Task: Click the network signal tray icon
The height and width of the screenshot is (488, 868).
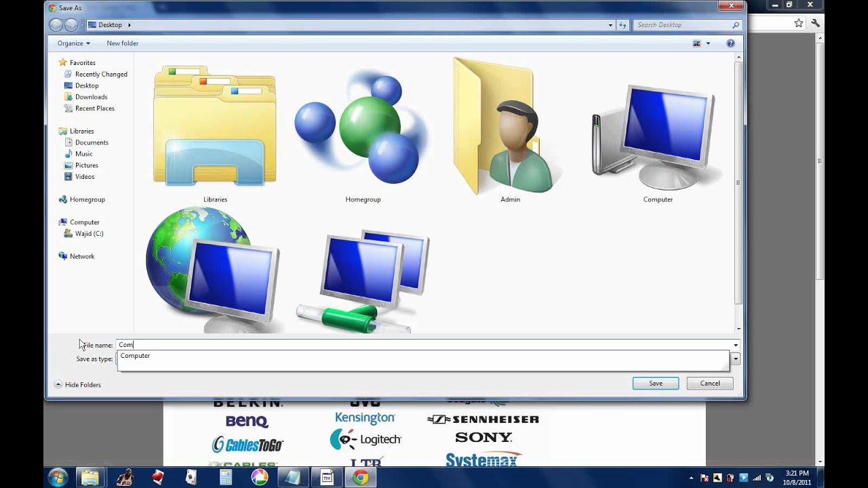Action: pyautogui.click(x=756, y=478)
